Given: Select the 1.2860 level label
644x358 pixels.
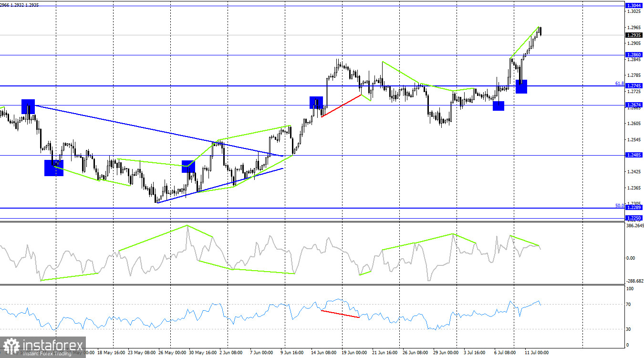Looking at the screenshot, I should point(634,55).
